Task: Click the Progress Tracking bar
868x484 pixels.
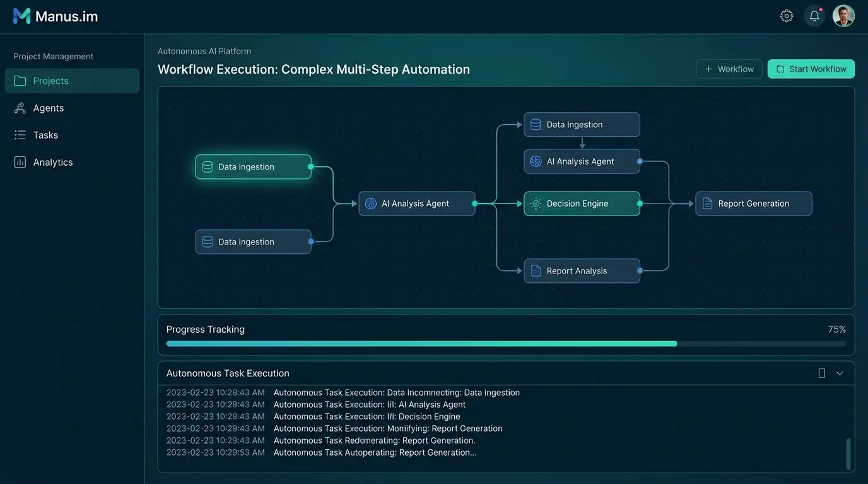Action: pyautogui.click(x=506, y=344)
